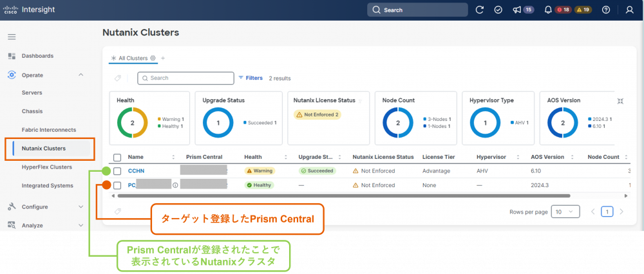Click the Not Enforced 2 badge
Viewport: 644px width, 274px height.
(317, 114)
